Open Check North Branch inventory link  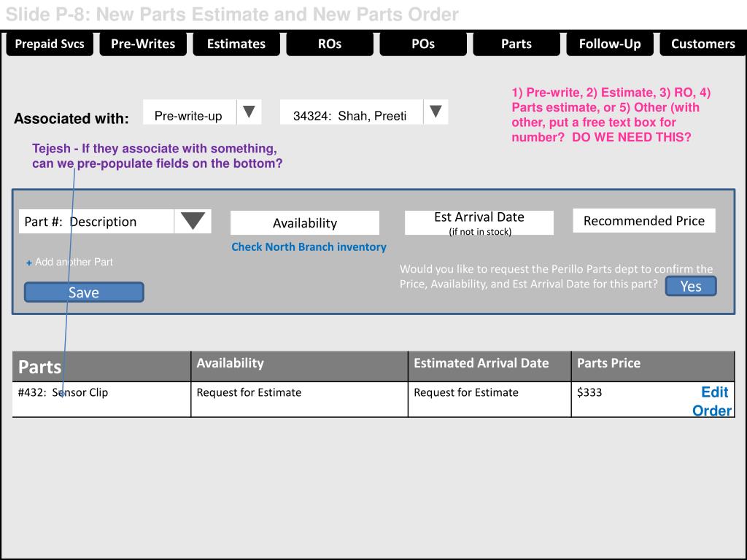[309, 246]
